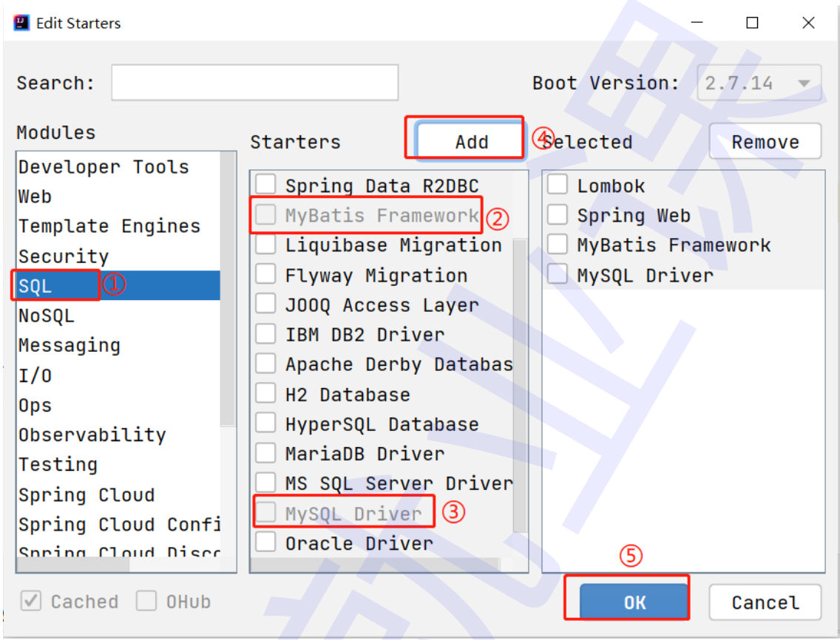Click Starters list horizontal scrollbar
The width and height of the screenshot is (840, 640).
375,565
